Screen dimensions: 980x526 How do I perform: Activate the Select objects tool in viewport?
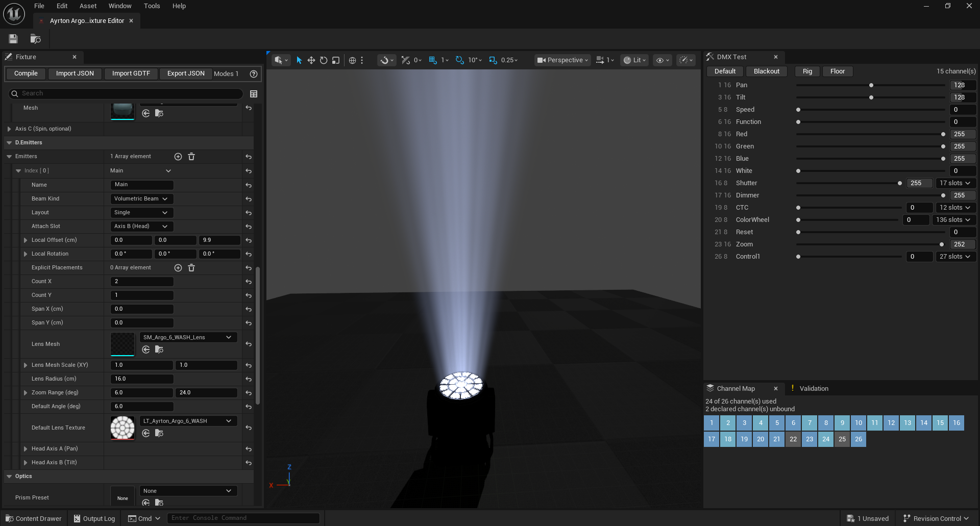pyautogui.click(x=299, y=60)
